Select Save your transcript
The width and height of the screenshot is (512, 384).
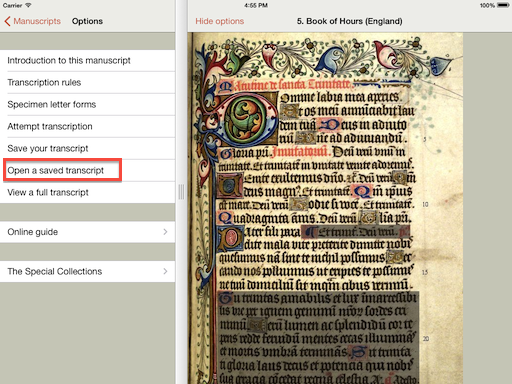(x=87, y=148)
